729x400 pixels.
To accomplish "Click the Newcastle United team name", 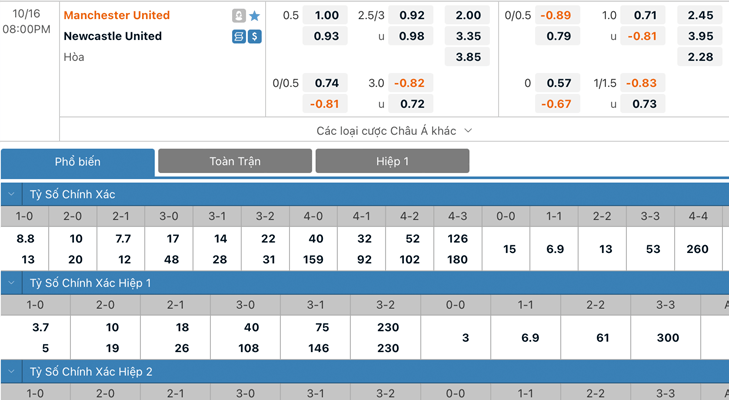I will pos(113,36).
